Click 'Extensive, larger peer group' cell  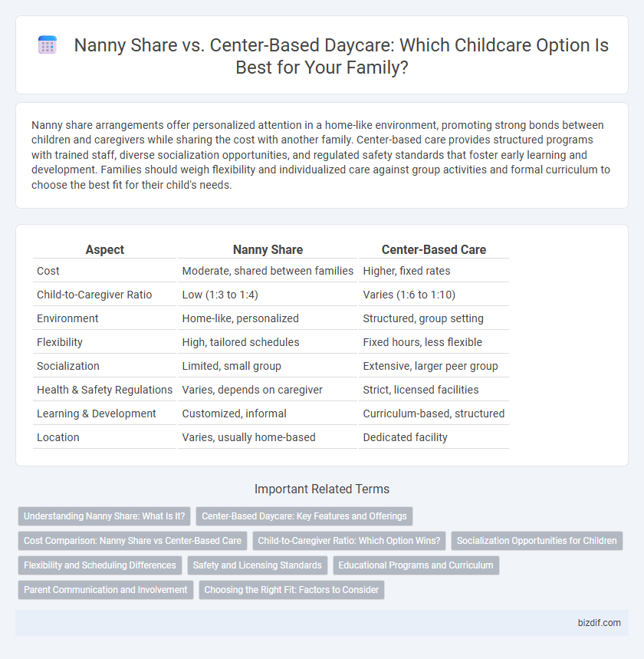(433, 366)
